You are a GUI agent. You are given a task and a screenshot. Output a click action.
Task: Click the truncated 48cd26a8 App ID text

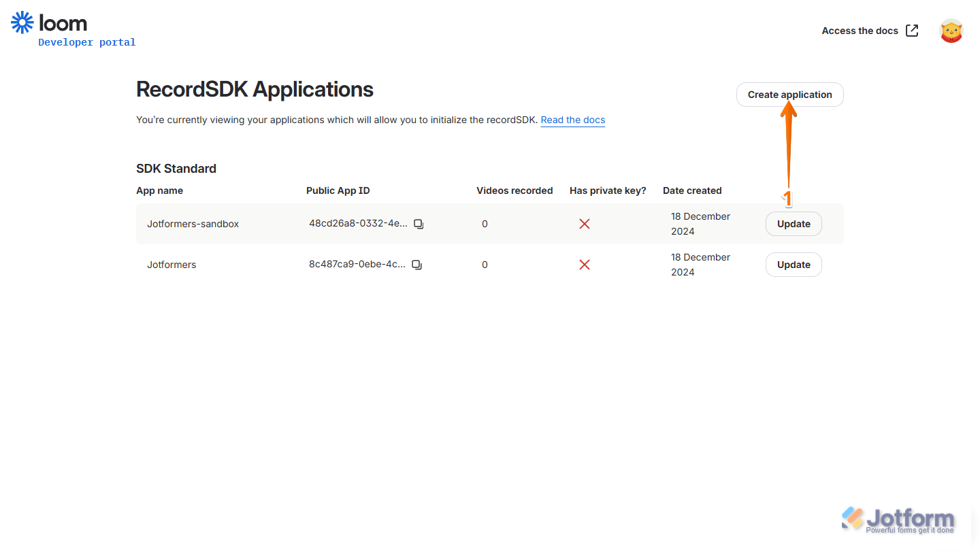357,222
